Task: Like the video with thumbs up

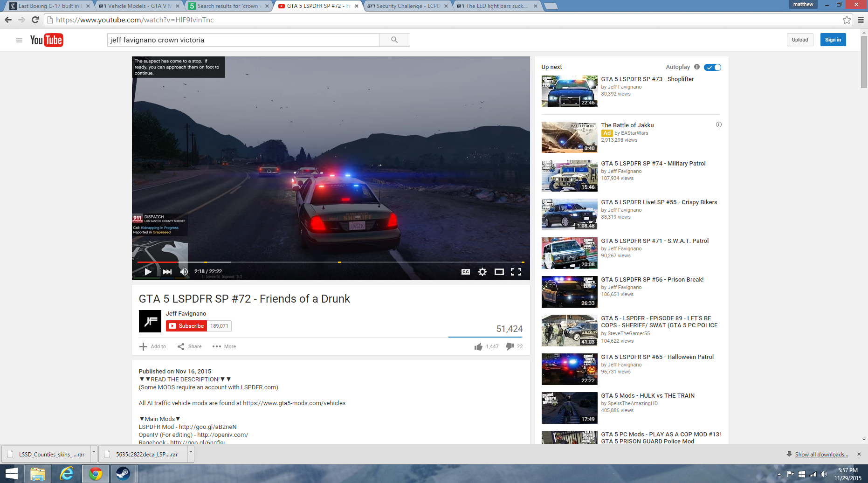Action: [x=478, y=346]
